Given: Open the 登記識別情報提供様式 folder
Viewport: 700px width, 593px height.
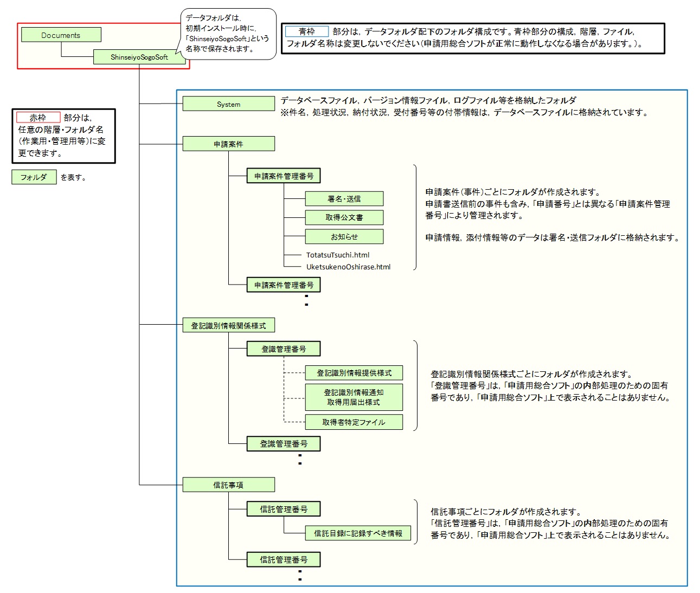Looking at the screenshot, I should (354, 373).
